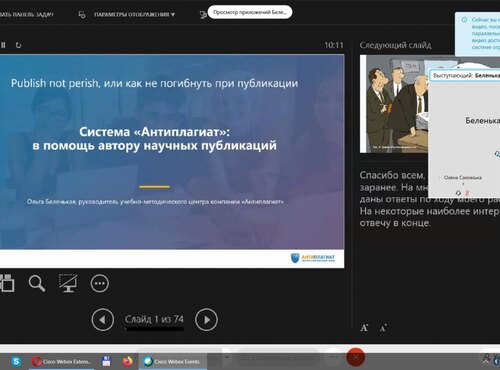Pause the presentation timer
This screenshot has height=370, width=500.
3,45
